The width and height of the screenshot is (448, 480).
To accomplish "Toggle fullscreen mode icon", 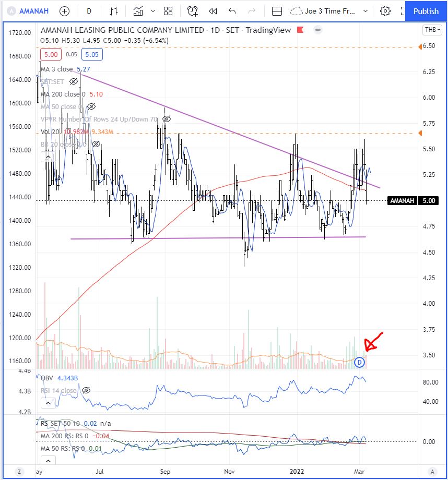I will tap(403, 11).
